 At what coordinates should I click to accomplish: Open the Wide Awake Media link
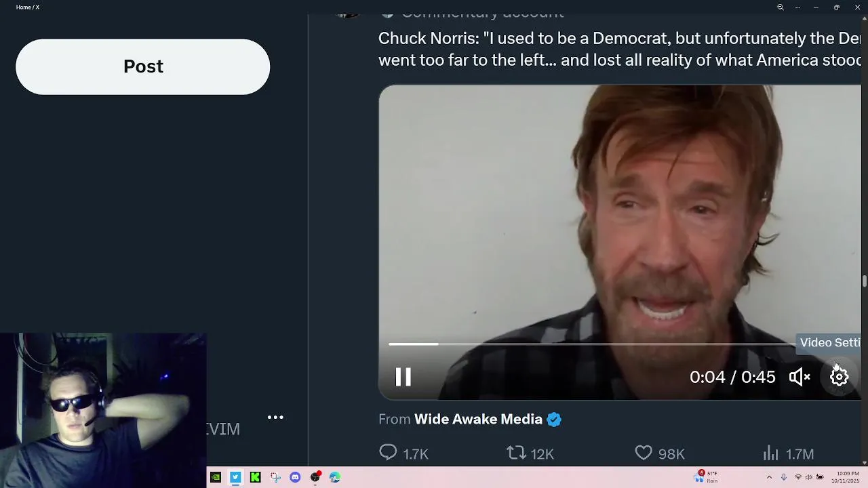[x=478, y=419]
